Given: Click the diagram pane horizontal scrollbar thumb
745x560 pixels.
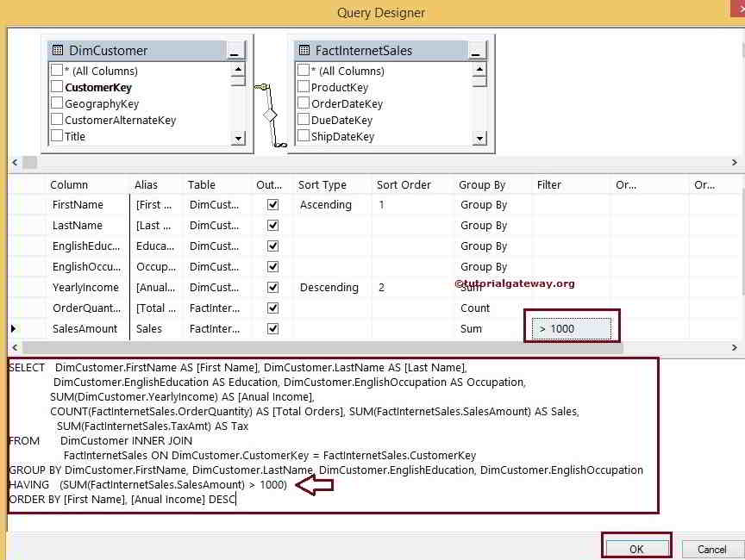Looking at the screenshot, I should click(30, 162).
